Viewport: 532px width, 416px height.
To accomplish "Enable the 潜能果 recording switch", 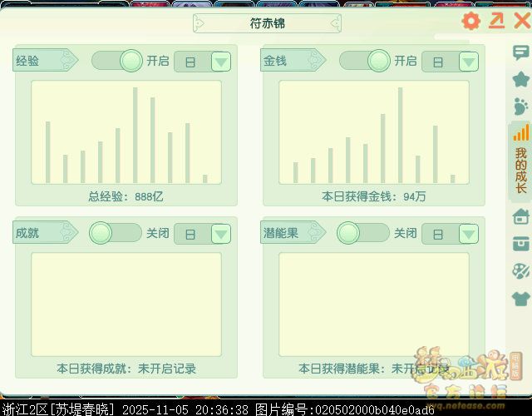I will 363,233.
